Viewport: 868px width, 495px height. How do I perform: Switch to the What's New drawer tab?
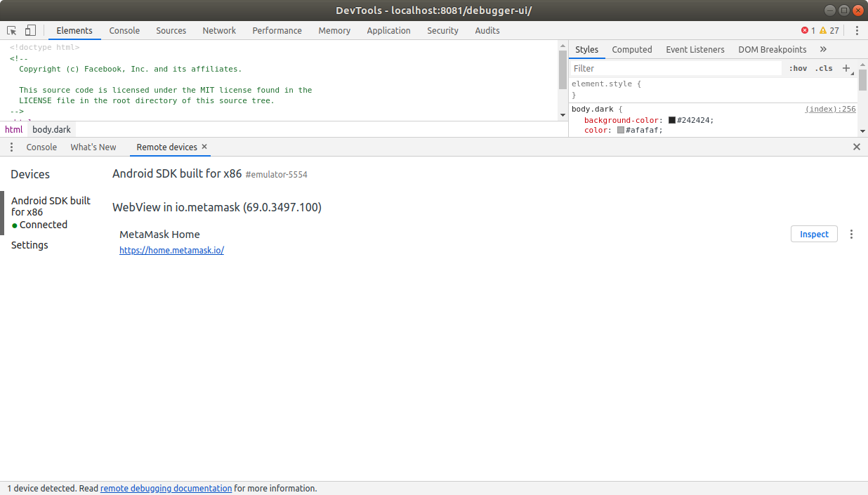click(x=93, y=147)
